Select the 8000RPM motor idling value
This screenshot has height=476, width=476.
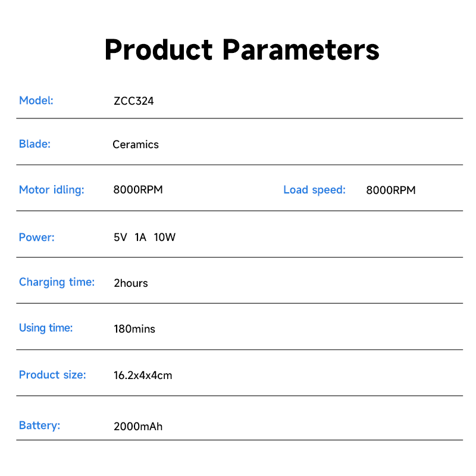point(138,190)
